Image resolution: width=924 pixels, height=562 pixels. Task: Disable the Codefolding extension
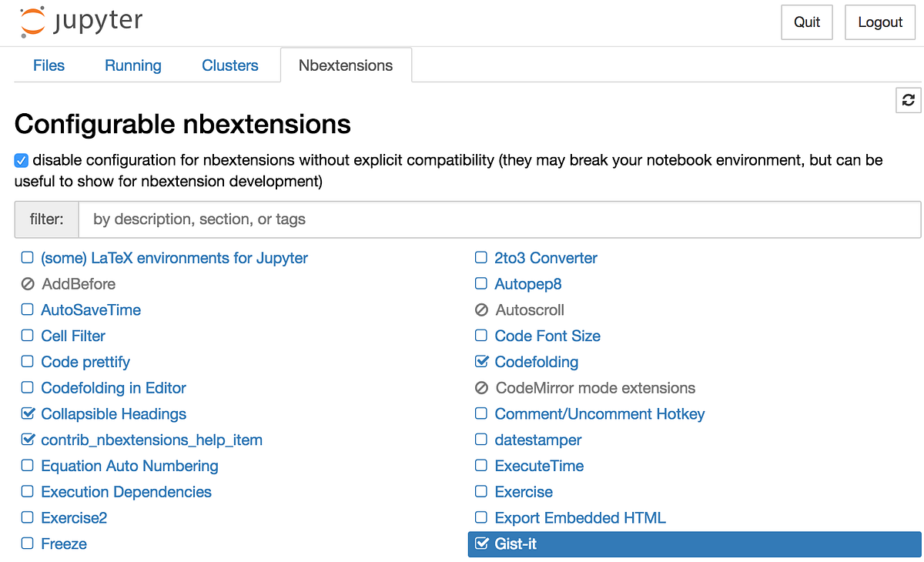(x=480, y=362)
